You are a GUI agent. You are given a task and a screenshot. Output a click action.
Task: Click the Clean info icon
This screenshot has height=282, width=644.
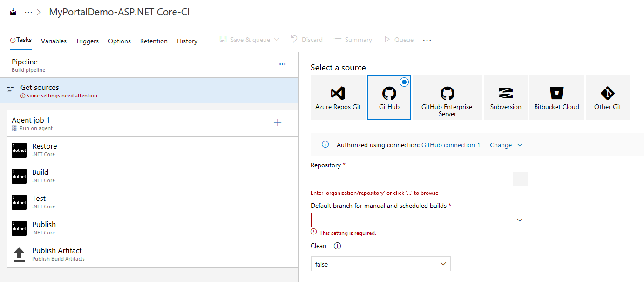tap(338, 246)
